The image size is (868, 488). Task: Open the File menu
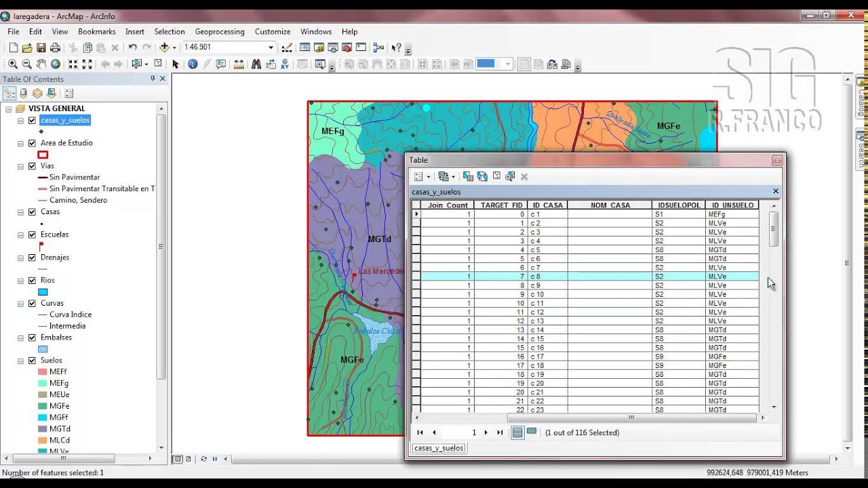[14, 32]
